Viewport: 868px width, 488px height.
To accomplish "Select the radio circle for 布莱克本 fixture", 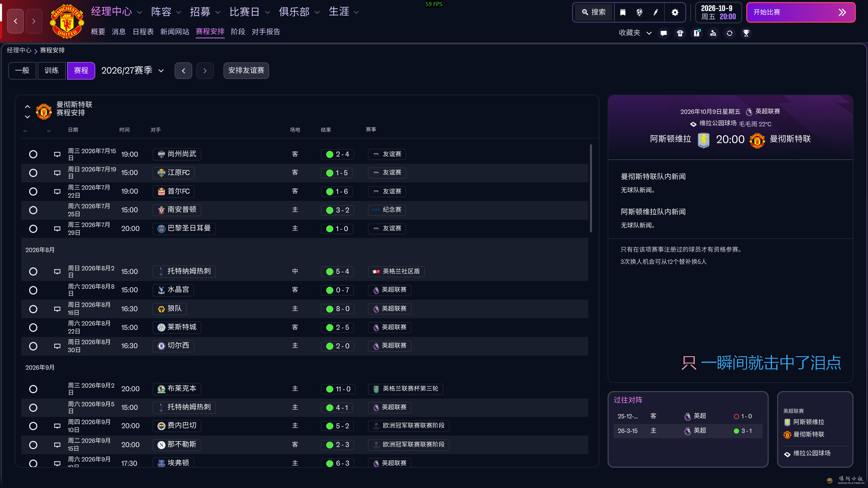I will point(33,389).
